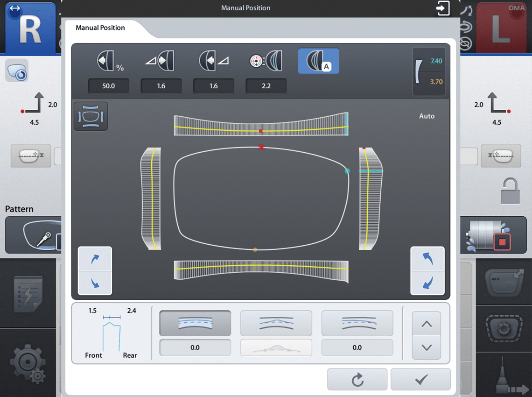
Task: Rotate position with upper-left curved arrow
Action: click(x=95, y=259)
